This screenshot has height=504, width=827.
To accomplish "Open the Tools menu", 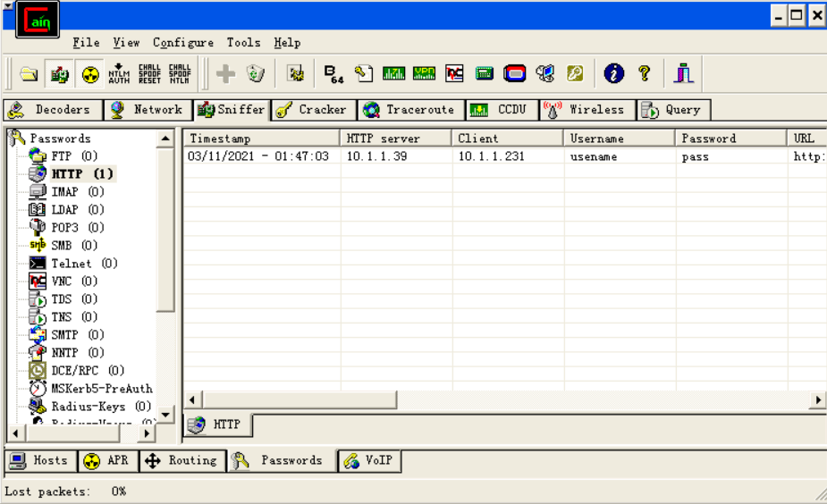I will point(243,43).
